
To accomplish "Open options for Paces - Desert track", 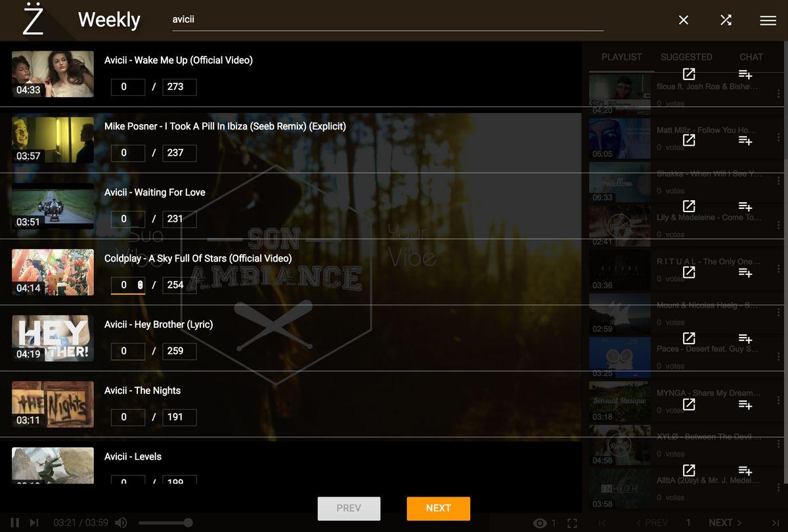I will (779, 357).
